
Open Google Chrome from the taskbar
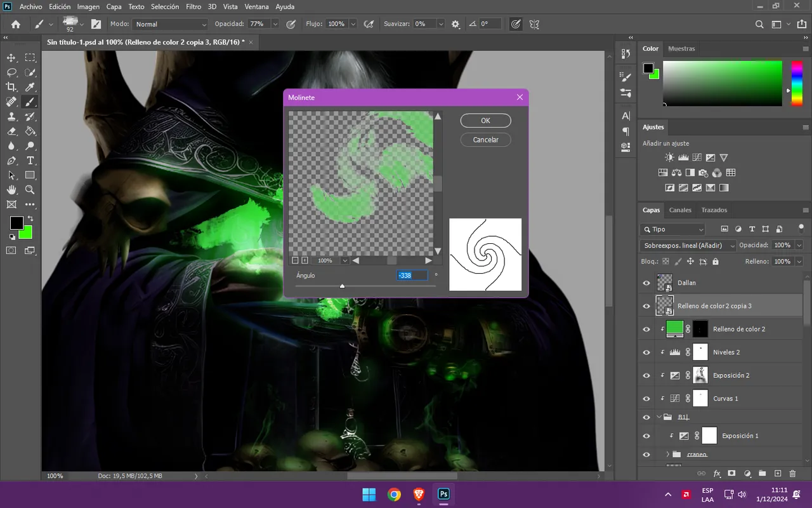[x=395, y=495]
